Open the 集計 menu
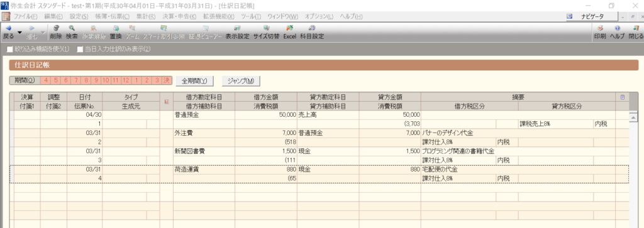This screenshot has height=228, width=644. coord(146,16)
